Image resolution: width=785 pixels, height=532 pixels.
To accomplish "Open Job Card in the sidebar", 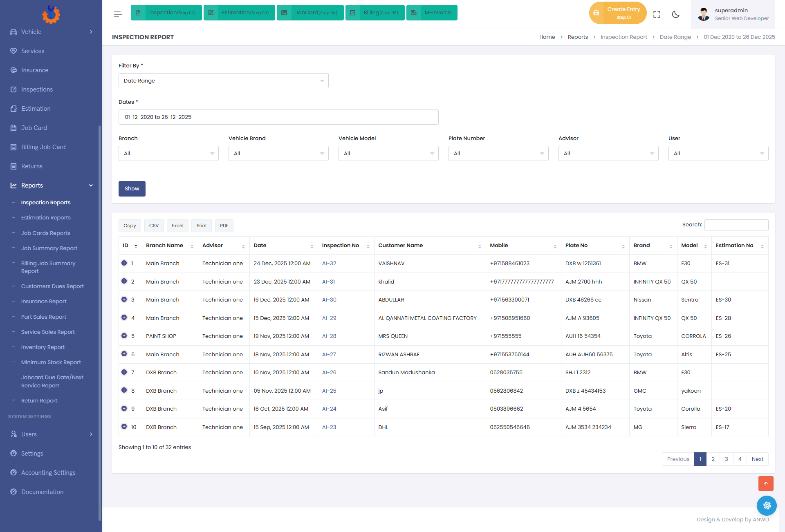I will tap(34, 128).
